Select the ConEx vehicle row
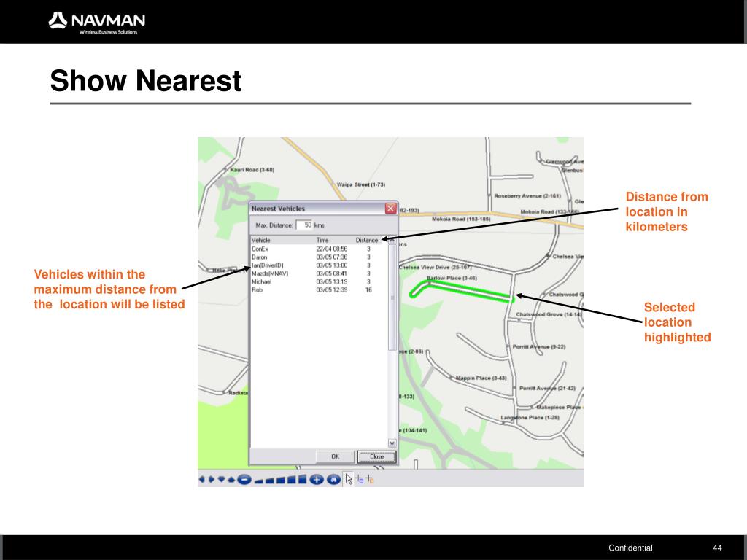The height and width of the screenshot is (560, 747). tap(320, 249)
